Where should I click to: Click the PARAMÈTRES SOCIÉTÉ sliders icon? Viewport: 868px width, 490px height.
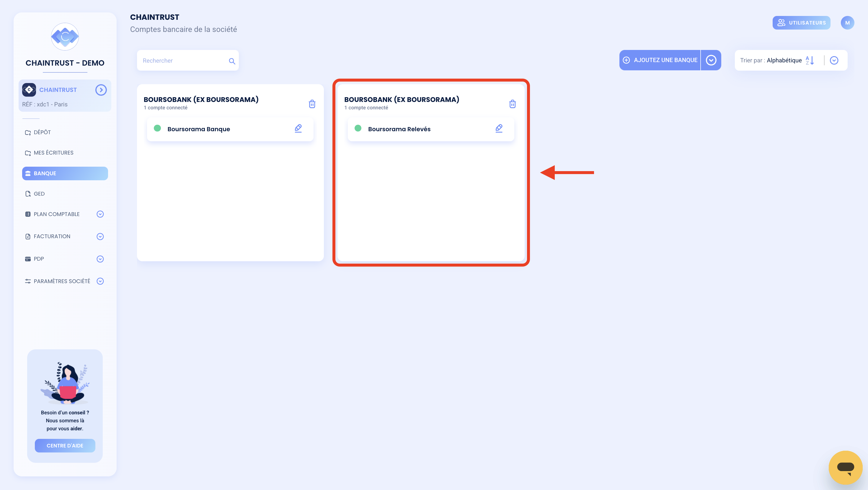(28, 281)
